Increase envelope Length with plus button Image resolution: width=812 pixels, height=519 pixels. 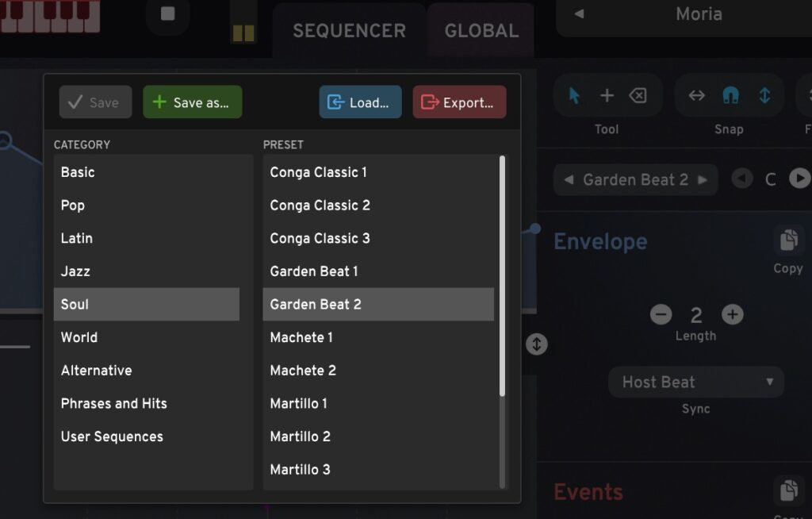pyautogui.click(x=733, y=315)
